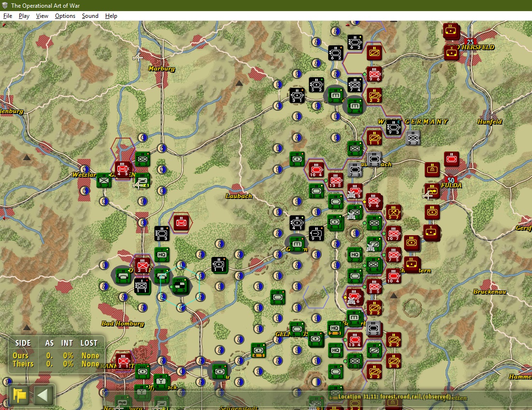532x410 pixels.
Task: Select red engineer unit 5-7
Action: point(393,212)
